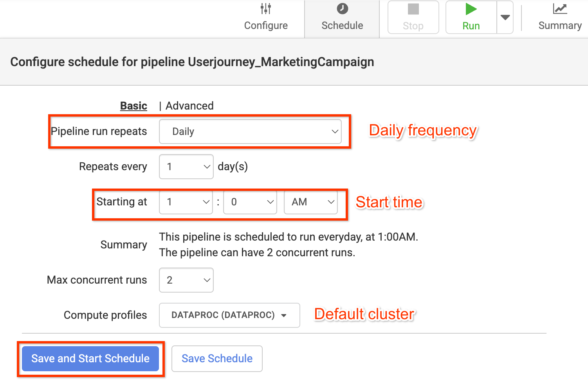Open the starting minute dropdown
This screenshot has width=588, height=381.
[x=250, y=202]
